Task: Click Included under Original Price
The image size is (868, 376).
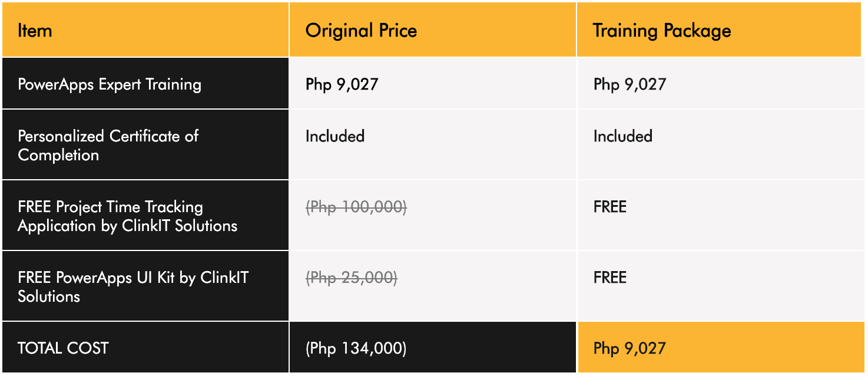Action: [335, 136]
